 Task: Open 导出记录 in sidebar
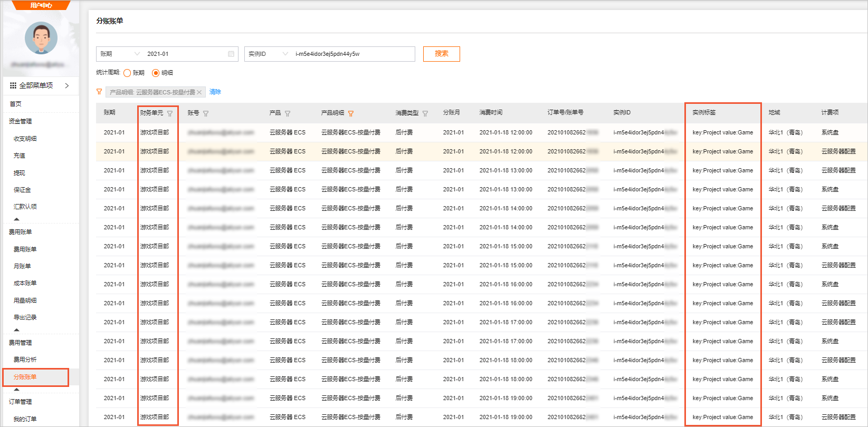(x=25, y=317)
